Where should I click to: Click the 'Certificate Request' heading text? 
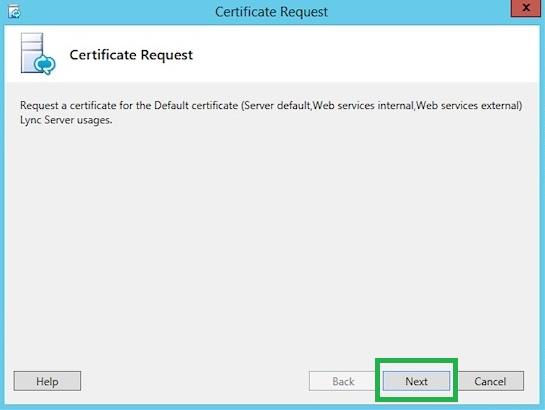(x=131, y=55)
